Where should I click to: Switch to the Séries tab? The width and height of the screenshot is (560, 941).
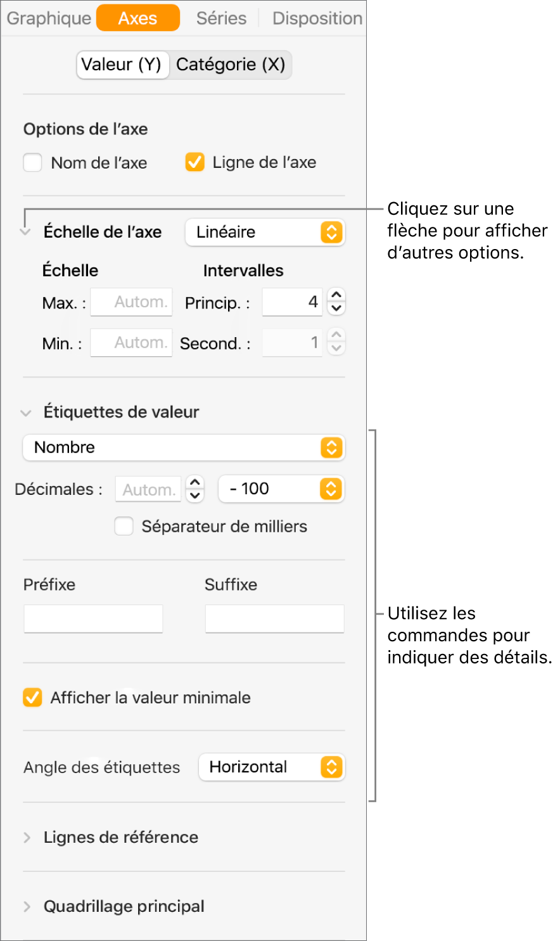[x=221, y=18]
